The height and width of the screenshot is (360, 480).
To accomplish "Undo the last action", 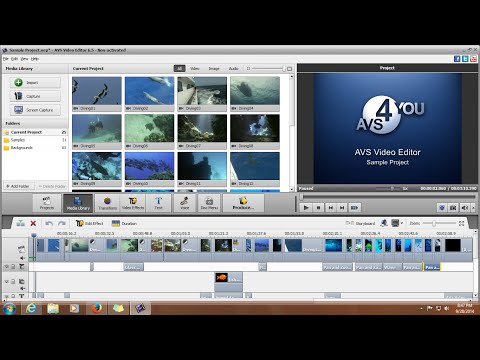I will coord(49,223).
